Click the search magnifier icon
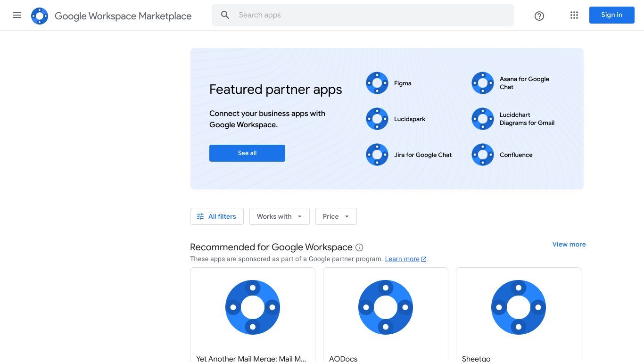644x362 pixels. pos(225,15)
